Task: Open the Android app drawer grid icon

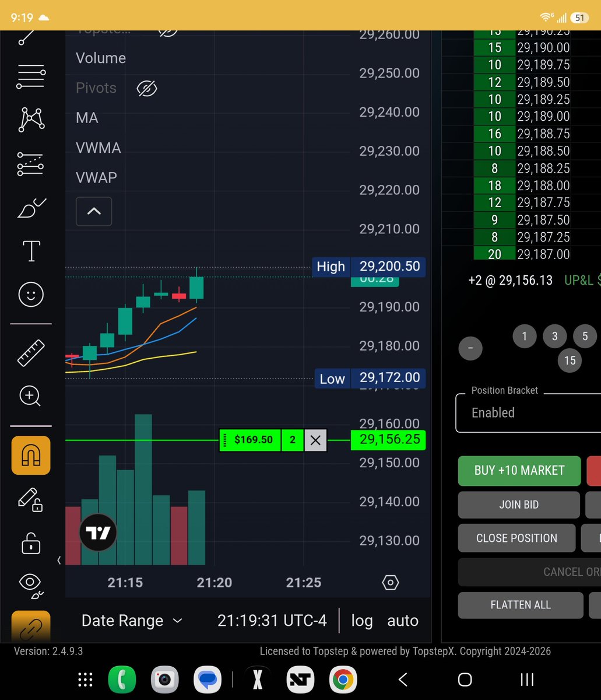Action: [x=85, y=680]
